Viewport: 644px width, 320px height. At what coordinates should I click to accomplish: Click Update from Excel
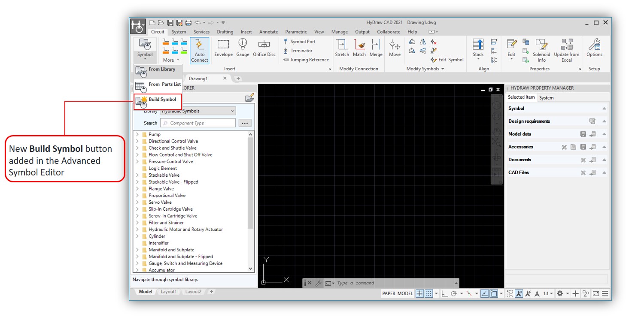click(567, 51)
